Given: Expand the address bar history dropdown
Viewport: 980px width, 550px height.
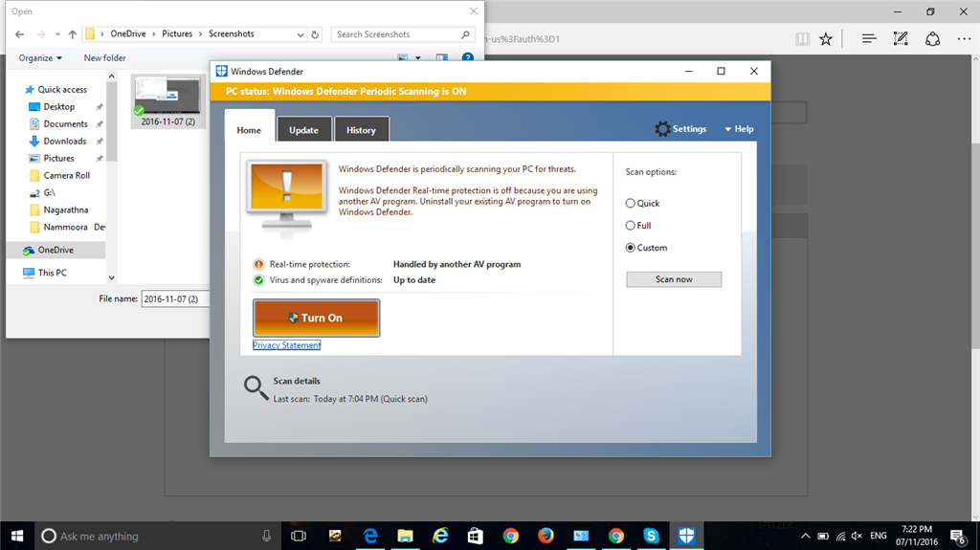Looking at the screenshot, I should [x=301, y=35].
